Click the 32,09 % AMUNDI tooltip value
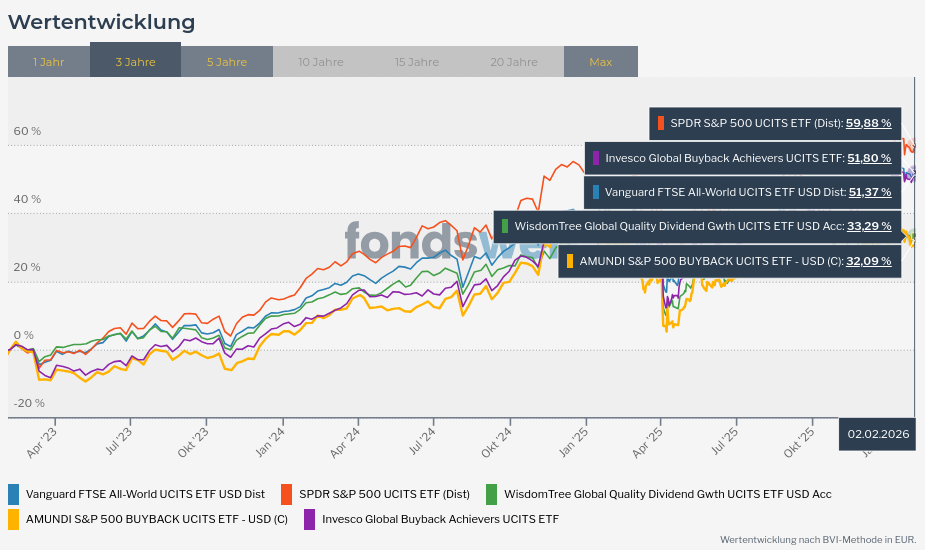The image size is (925, 550). pos(868,261)
